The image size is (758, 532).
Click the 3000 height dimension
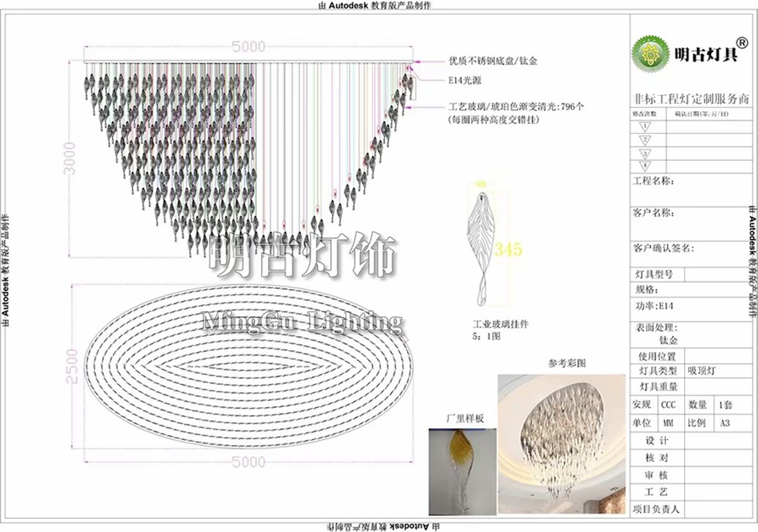coord(70,159)
